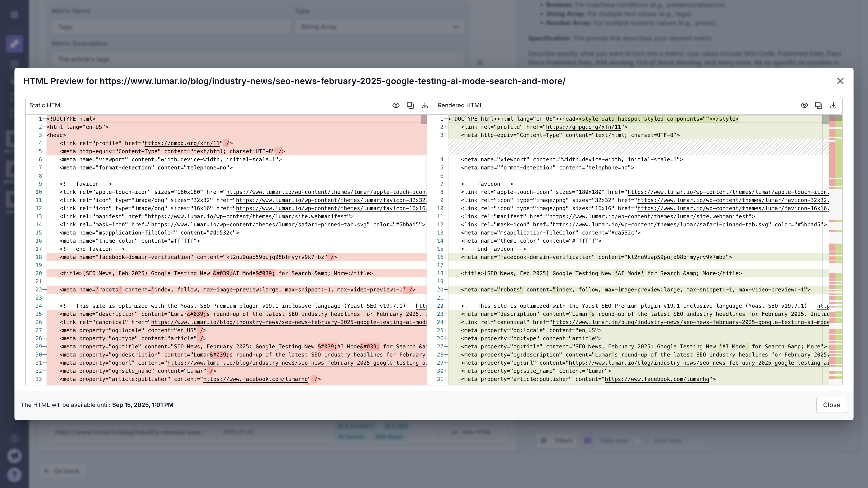868x488 pixels.
Task: Open the String Array type dropdown behind dialog
Action: 380,27
